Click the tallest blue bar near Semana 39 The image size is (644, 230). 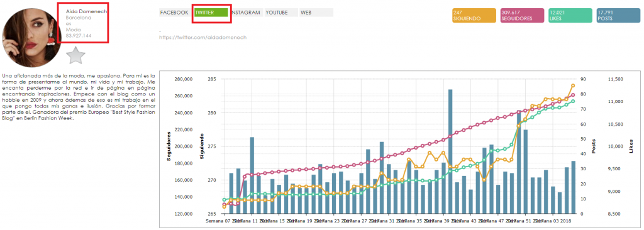[x=450, y=151]
